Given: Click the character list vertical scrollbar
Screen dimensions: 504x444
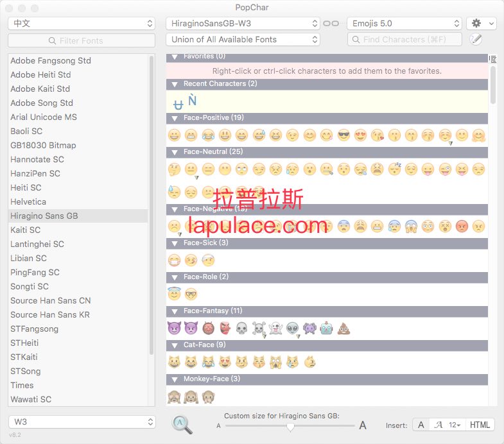Looking at the screenshot, I should pyautogui.click(x=492, y=85).
